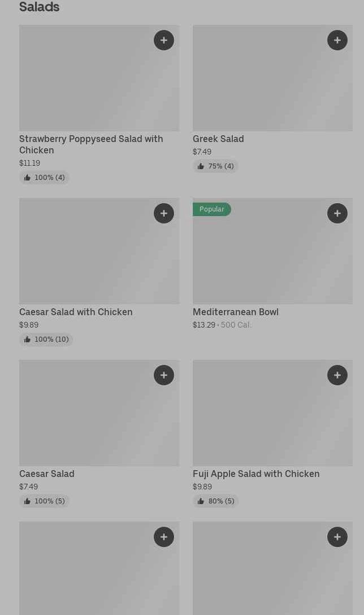Click 80% (5) rating on Fuji Apple Salad
This screenshot has width=364, height=615.
point(215,501)
